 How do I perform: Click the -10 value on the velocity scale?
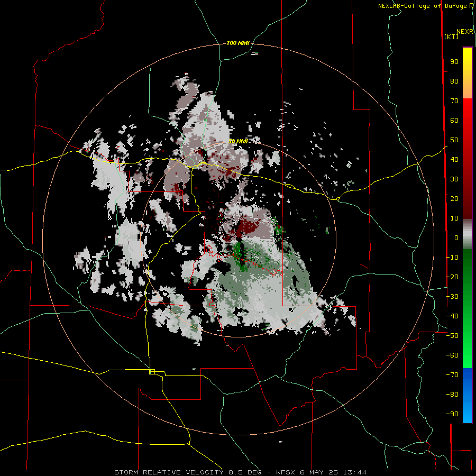452,258
